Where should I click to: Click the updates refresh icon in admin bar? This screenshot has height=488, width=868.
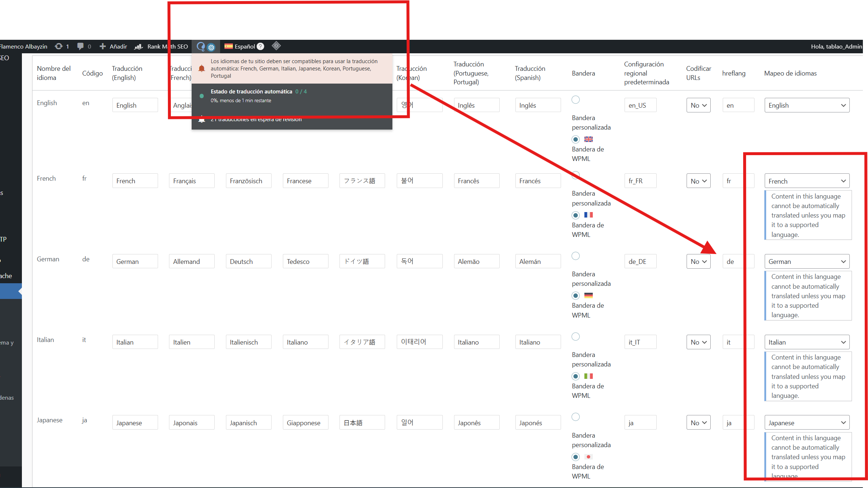tap(58, 46)
